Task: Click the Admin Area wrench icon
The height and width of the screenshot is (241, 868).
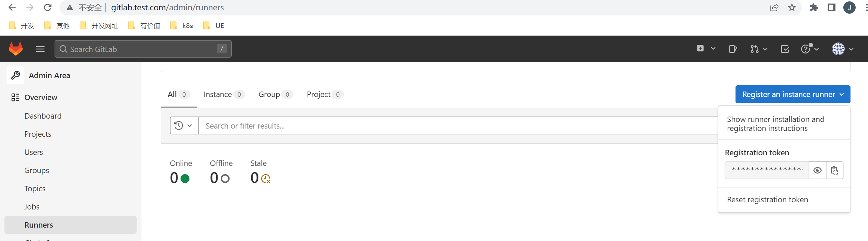Action: pyautogui.click(x=15, y=75)
